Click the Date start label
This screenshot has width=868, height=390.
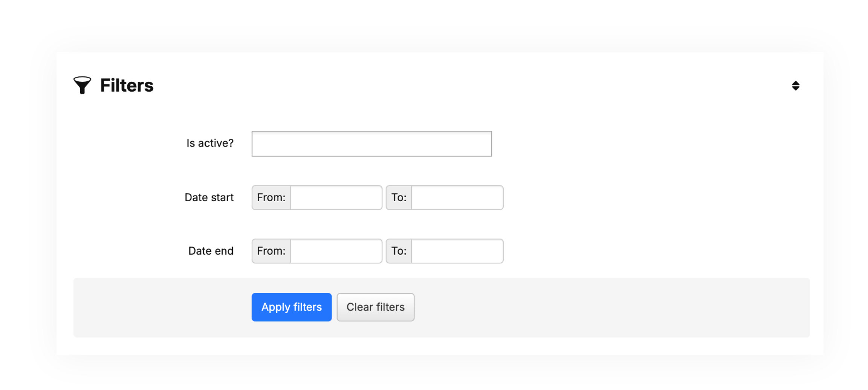(x=209, y=197)
